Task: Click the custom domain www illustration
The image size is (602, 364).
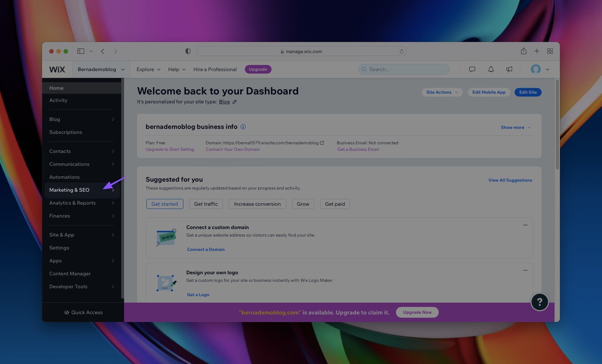Action: coord(166,237)
